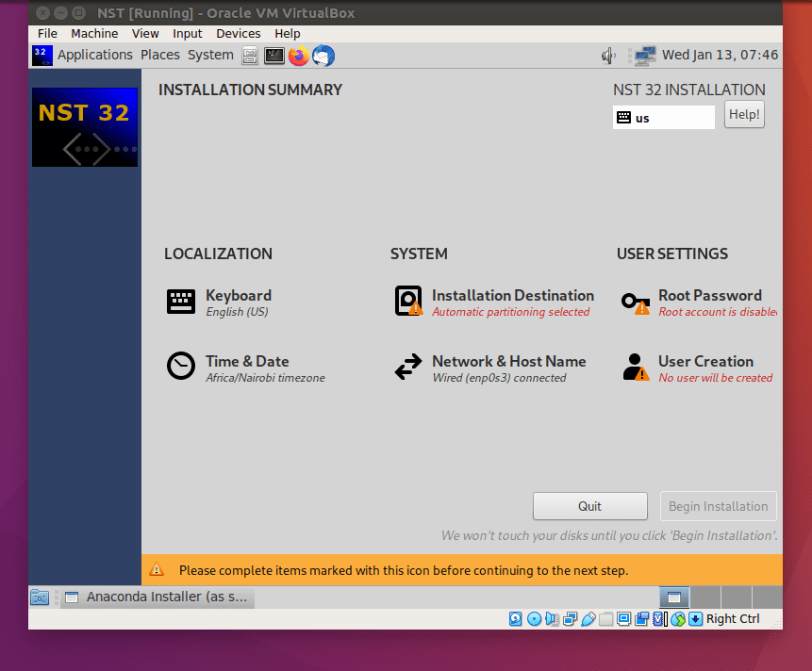Open the guest System menu
The width and height of the screenshot is (812, 671).
[210, 55]
